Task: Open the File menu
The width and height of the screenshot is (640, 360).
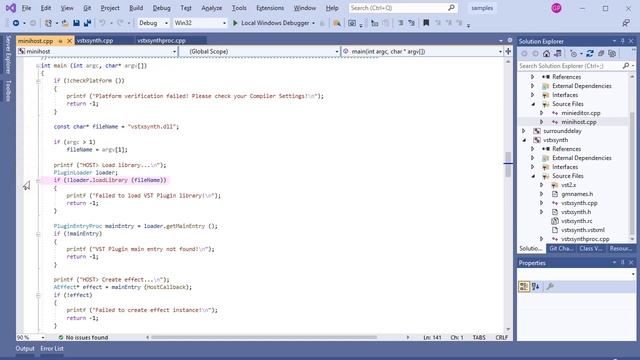Action: (26, 8)
